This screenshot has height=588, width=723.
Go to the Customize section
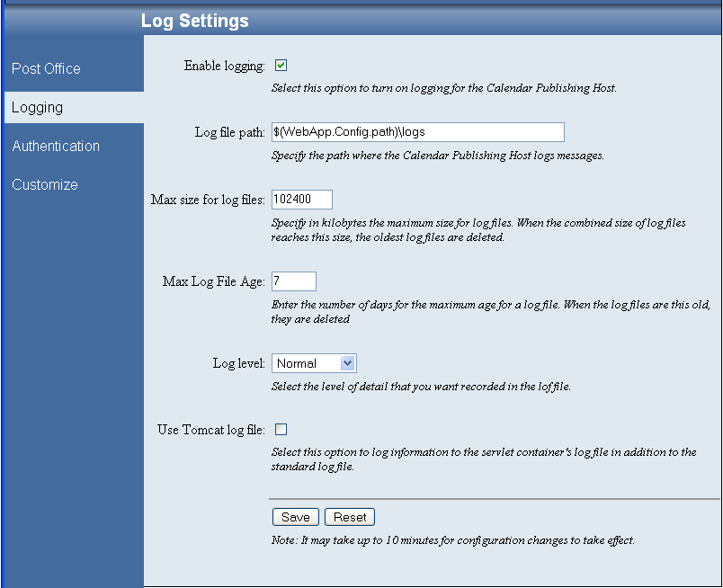tap(45, 185)
